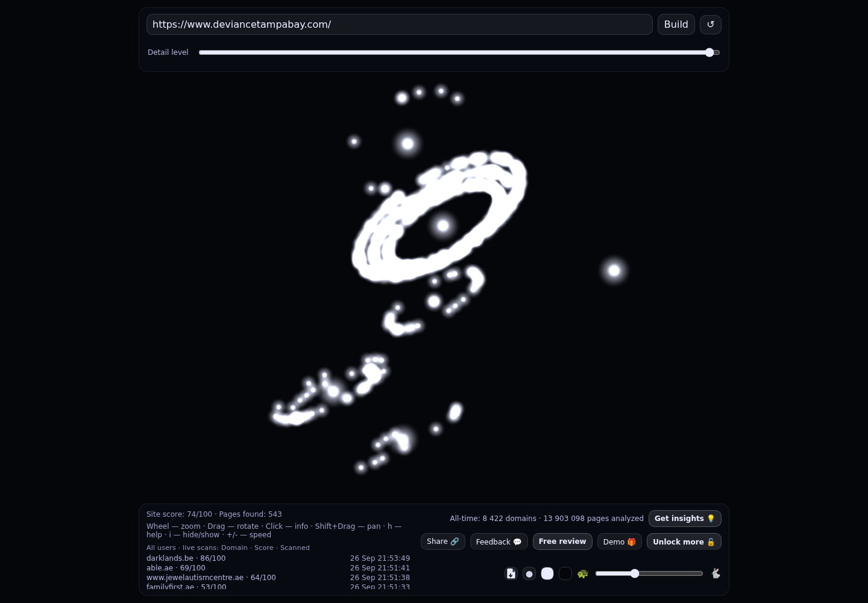The height and width of the screenshot is (603, 868).
Task: Click the Wheel — zoom controls hint text
Action: [274, 531]
